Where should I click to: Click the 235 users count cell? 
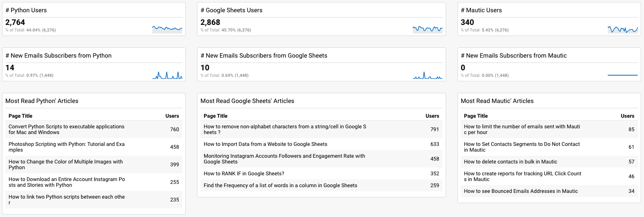pos(175,200)
